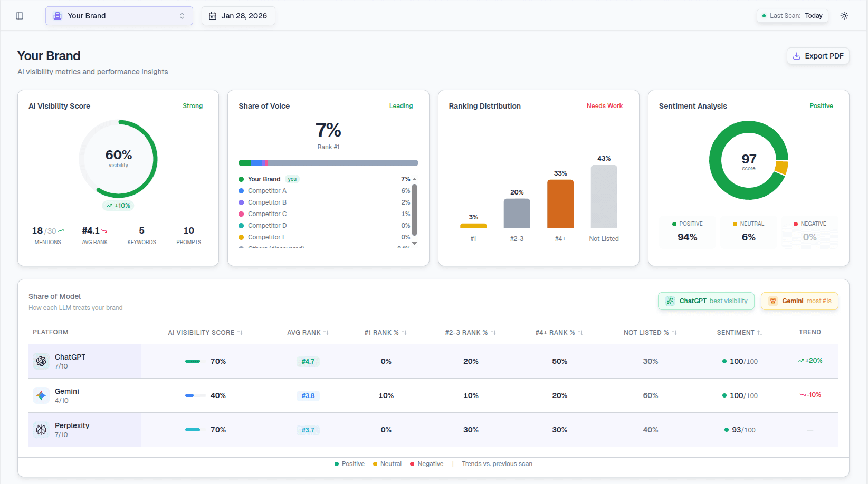The width and height of the screenshot is (868, 484).
Task: Open the Your Brand selector dropdown
Action: (119, 16)
